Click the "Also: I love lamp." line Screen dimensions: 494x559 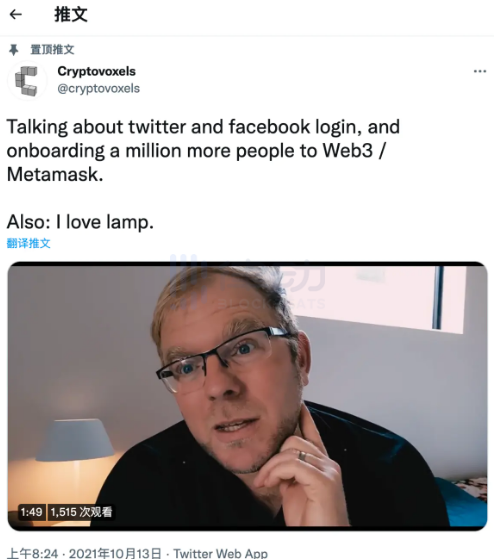point(80,222)
